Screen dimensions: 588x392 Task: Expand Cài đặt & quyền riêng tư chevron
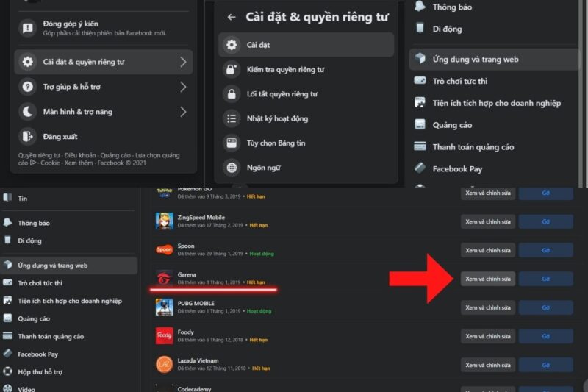point(183,62)
